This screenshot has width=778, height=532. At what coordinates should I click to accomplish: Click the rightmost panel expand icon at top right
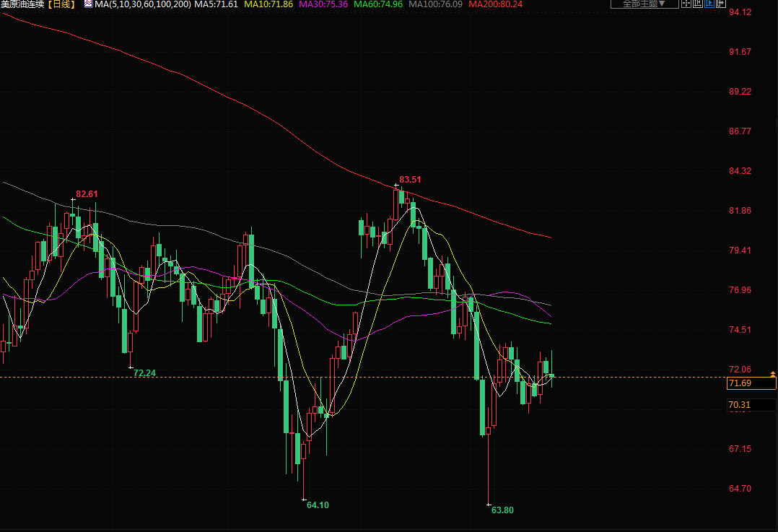[722, 4]
